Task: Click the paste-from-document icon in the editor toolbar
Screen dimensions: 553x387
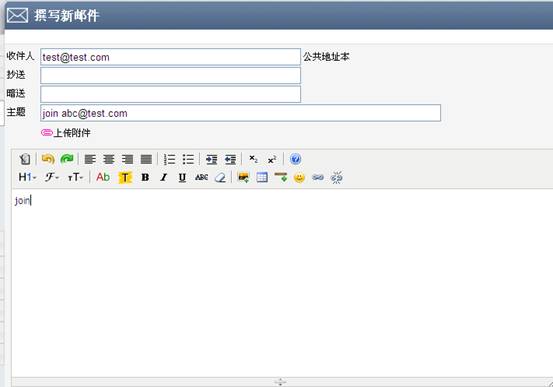Action: point(25,159)
